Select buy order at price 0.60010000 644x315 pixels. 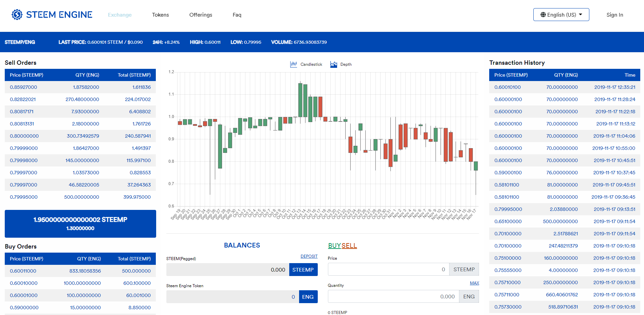(80, 283)
